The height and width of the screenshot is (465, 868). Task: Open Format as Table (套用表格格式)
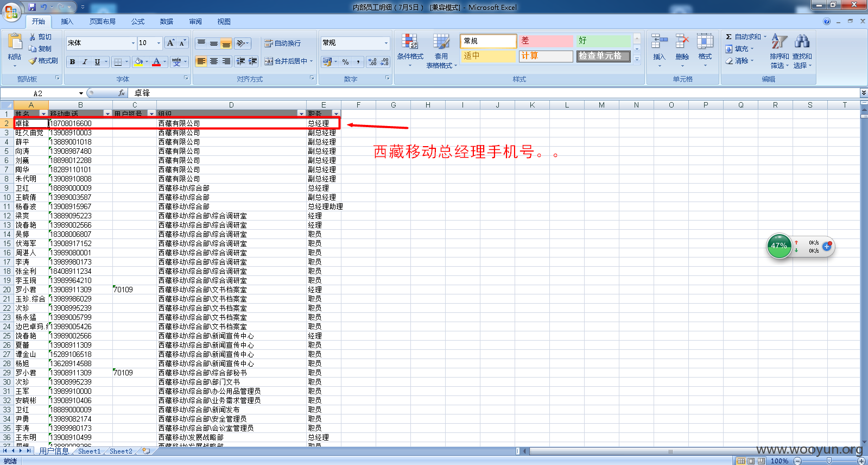pyautogui.click(x=441, y=51)
